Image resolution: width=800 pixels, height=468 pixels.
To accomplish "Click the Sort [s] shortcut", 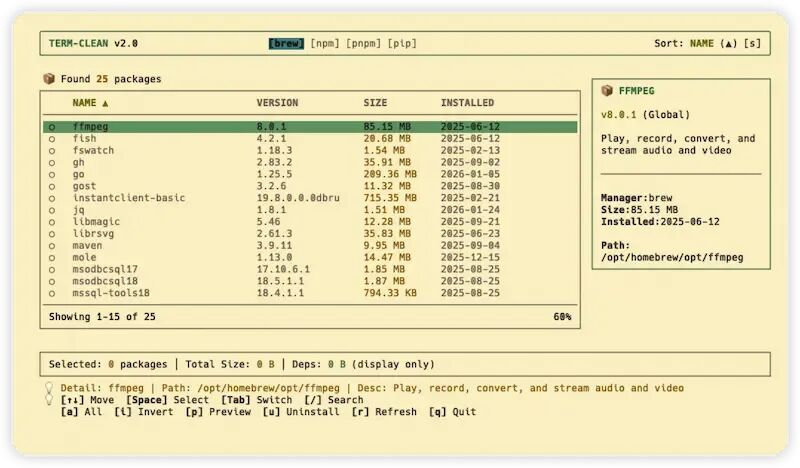I will point(752,43).
